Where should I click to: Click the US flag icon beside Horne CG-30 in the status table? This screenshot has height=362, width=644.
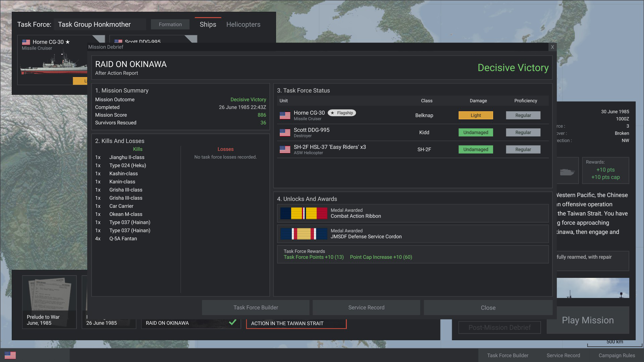click(x=285, y=115)
